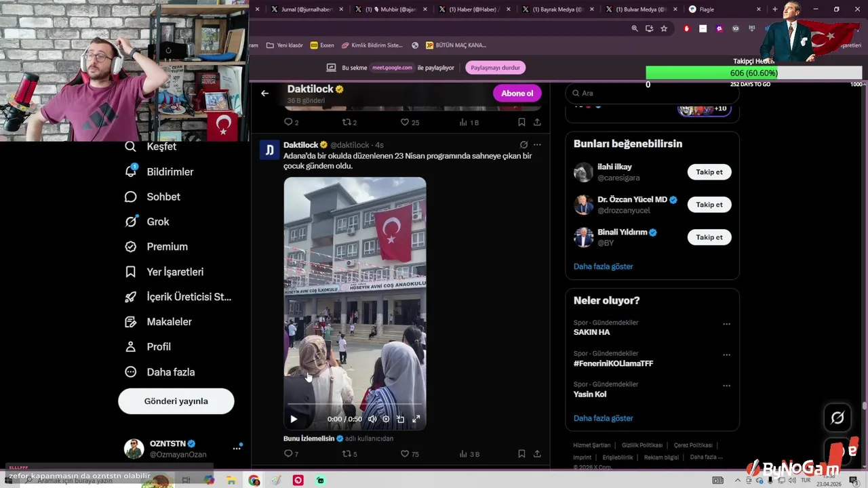
Task: Follow Dr. Özcan Yücel MD
Action: (x=709, y=205)
